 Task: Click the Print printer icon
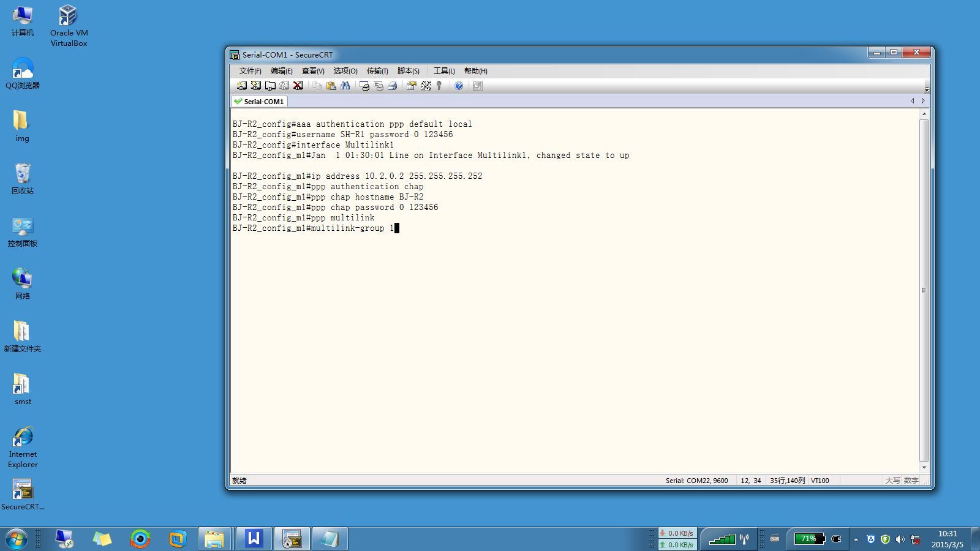click(x=393, y=86)
